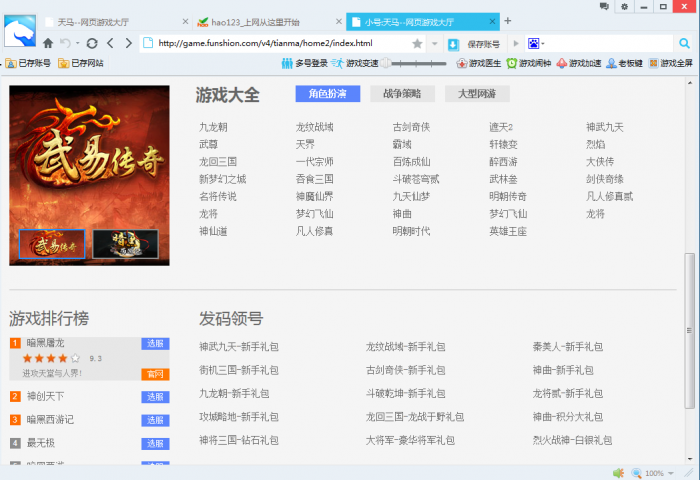Viewport: 700px width, 480px height.
Task: Adjust the game speed slider handle
Action: tap(387, 63)
